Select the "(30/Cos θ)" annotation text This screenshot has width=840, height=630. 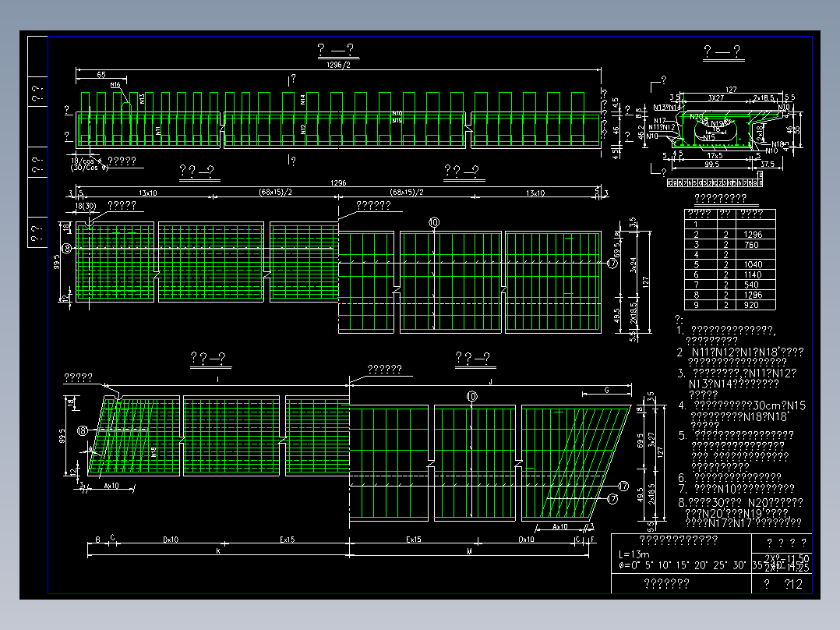pos(90,168)
